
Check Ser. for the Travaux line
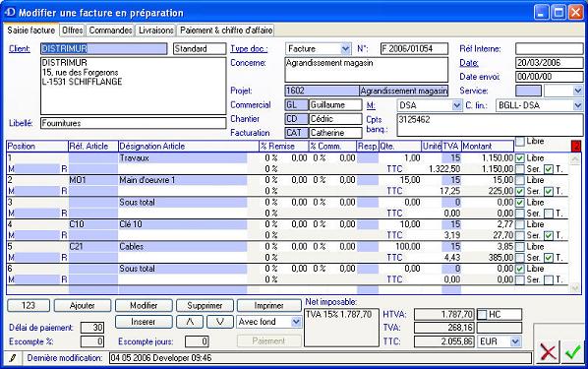[x=520, y=169]
